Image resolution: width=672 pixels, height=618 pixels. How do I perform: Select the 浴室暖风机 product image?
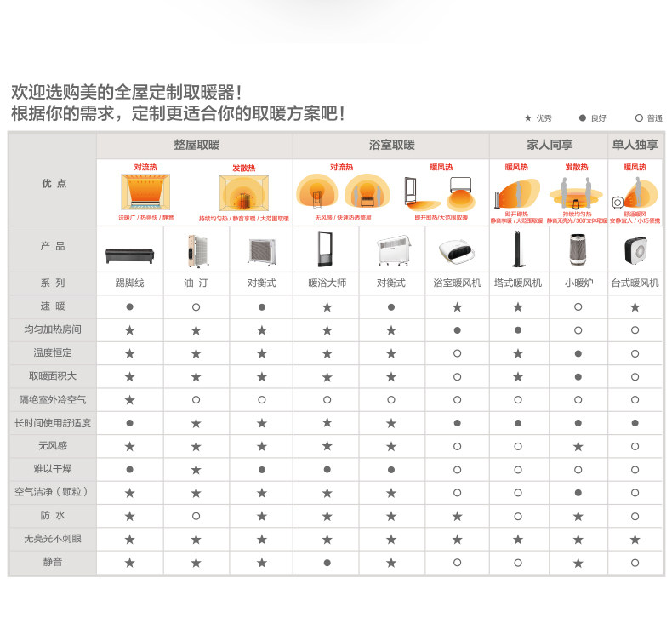457,251
